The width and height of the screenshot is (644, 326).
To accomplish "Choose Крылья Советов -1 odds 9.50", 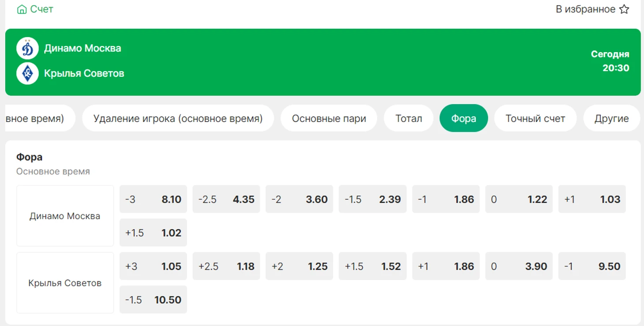I will [592, 266].
